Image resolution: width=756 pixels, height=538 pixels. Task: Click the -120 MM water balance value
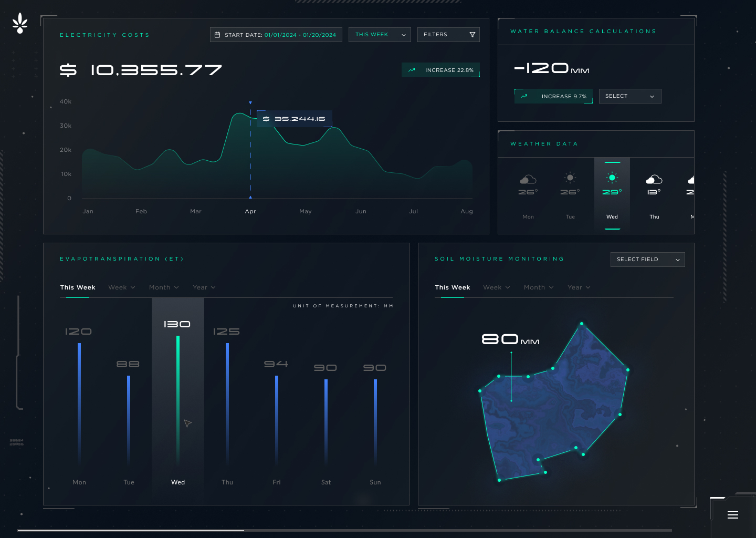pos(551,68)
